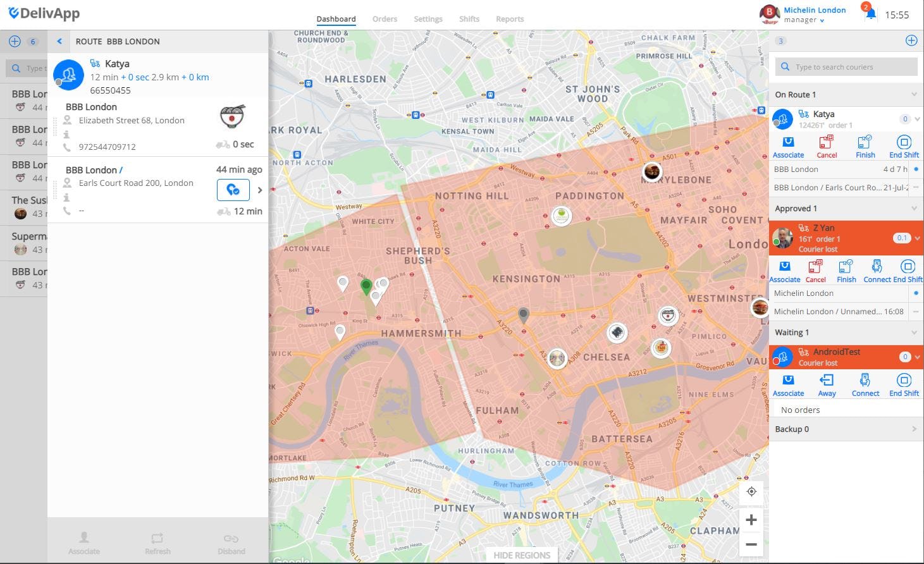Center map with the locate me button
This screenshot has height=564, width=924.
[751, 492]
